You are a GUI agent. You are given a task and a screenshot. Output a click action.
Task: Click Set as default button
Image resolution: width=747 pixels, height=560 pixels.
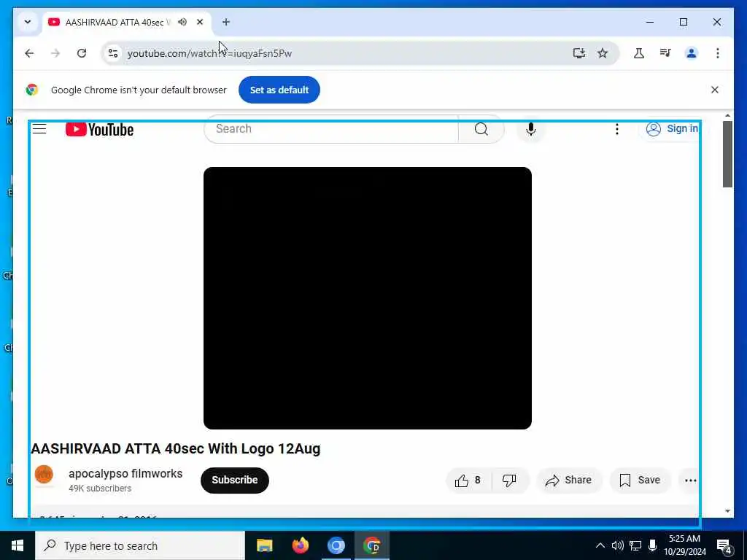(279, 90)
